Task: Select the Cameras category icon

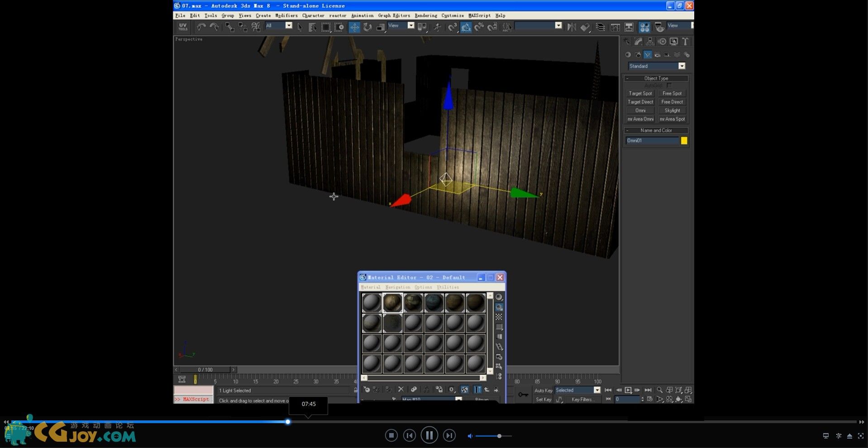Action: point(657,55)
